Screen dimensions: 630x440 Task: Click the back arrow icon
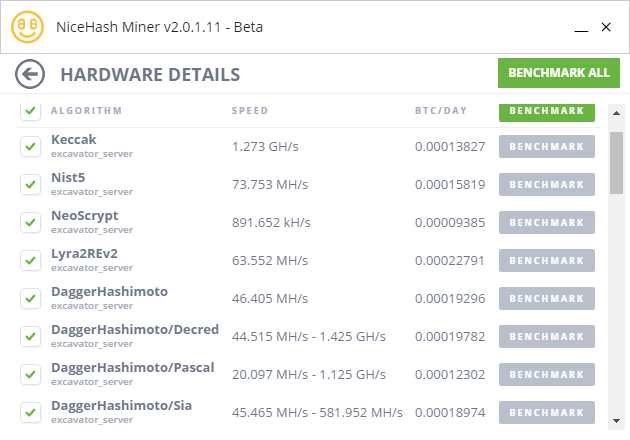pos(31,73)
